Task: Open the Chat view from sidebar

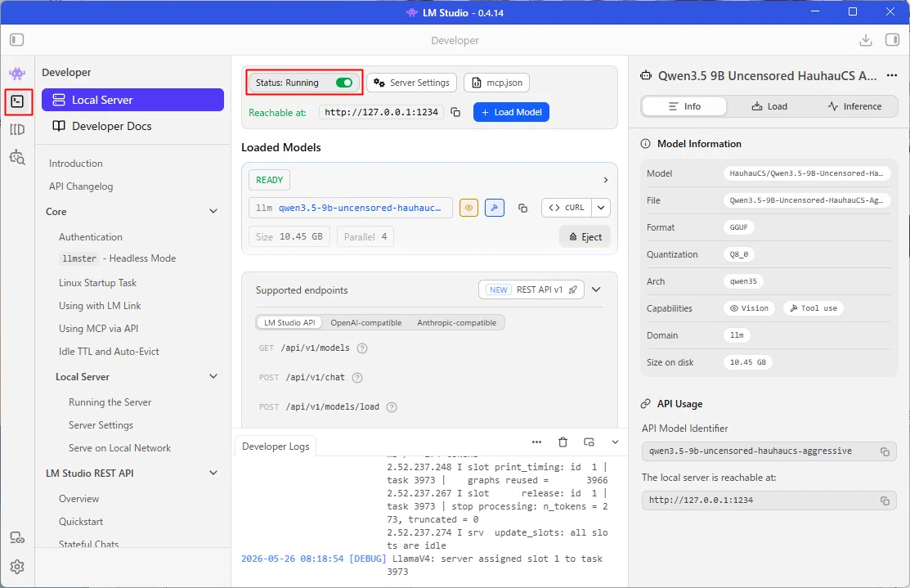Action: click(17, 73)
